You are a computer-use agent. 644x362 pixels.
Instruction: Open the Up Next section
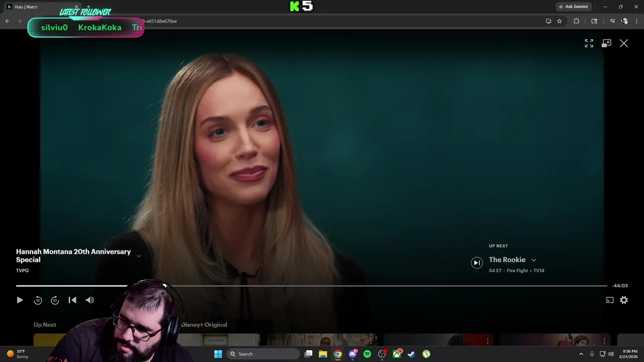click(45, 325)
